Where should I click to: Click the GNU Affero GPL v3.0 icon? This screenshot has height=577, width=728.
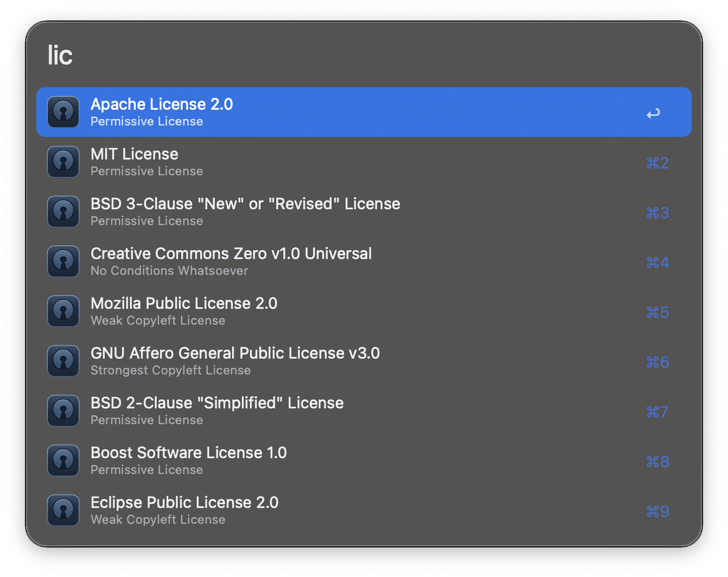tap(63, 360)
